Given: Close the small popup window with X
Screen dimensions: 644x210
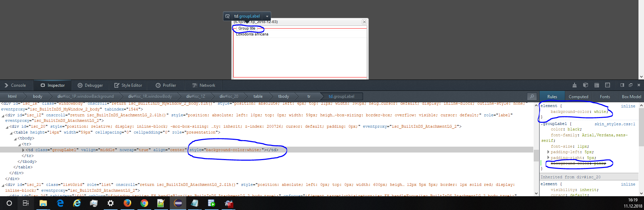Looking at the screenshot, I should coord(364,22).
